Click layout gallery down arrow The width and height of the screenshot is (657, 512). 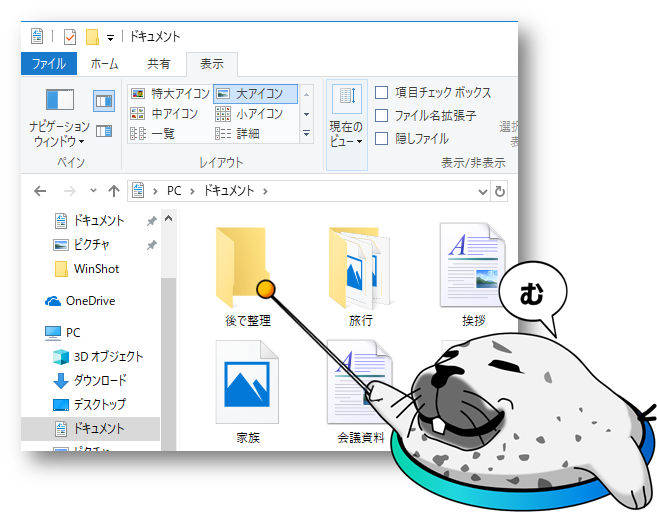[x=306, y=114]
